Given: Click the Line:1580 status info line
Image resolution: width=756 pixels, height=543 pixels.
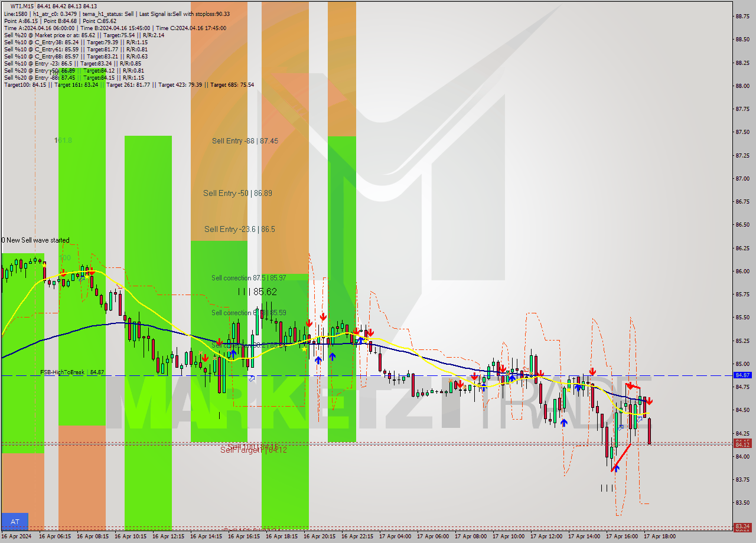Looking at the screenshot, I should point(117,14).
